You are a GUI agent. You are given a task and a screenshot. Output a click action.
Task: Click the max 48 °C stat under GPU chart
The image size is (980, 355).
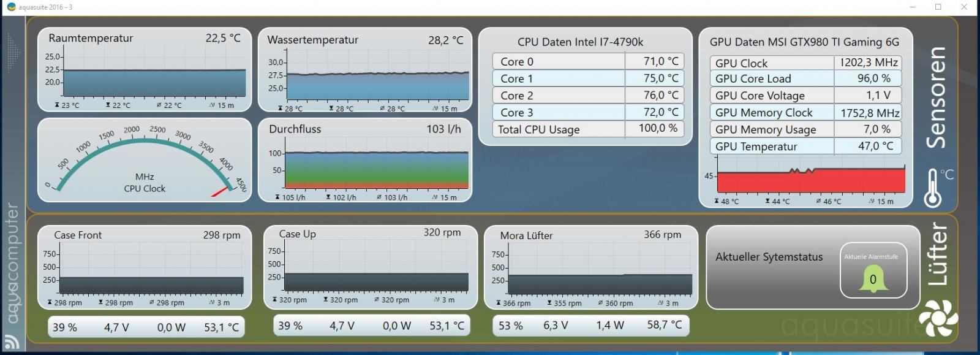pos(727,201)
